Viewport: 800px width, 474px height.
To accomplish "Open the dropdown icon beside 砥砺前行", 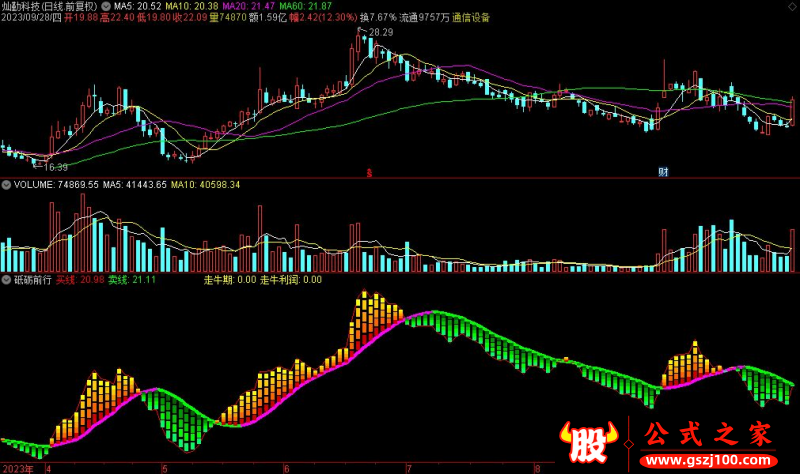I will [x=6, y=280].
